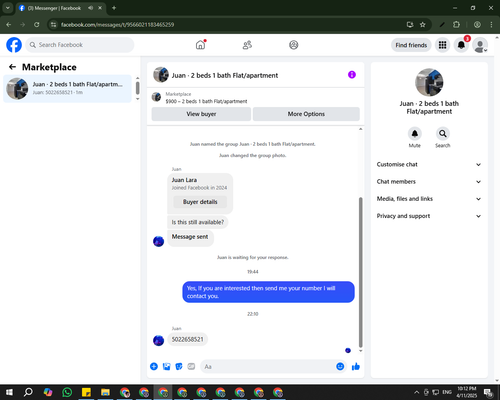Expand the Privacy and support section
The image size is (500, 400).
click(x=429, y=216)
